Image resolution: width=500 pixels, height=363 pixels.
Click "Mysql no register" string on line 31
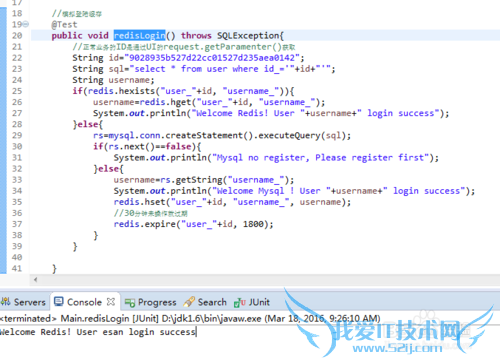tap(322, 157)
